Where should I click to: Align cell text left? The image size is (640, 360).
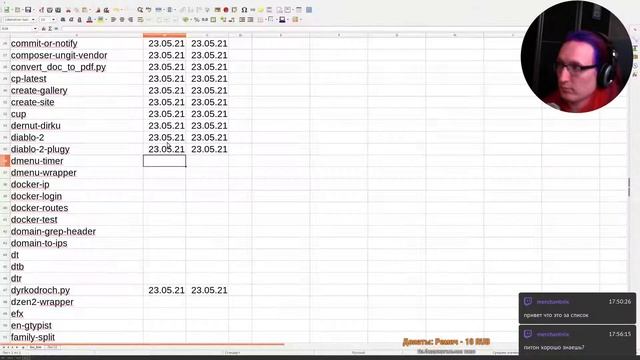pyautogui.click(x=113, y=20)
